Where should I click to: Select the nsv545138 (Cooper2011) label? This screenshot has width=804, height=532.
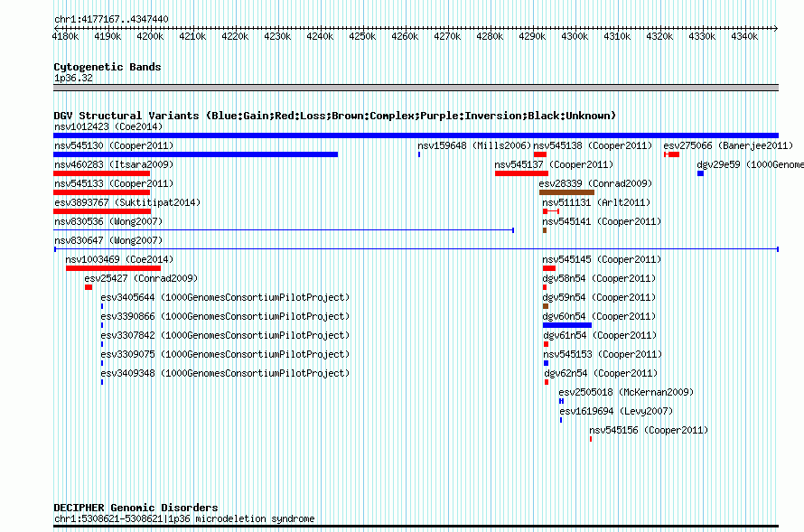593,145
